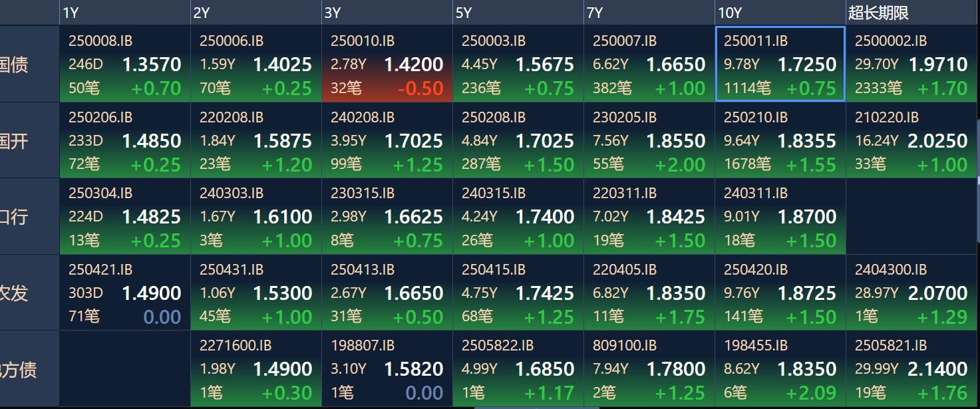Screen dimensions: 980x409
Task: Open bond 250208.IB cell
Action: (518, 140)
